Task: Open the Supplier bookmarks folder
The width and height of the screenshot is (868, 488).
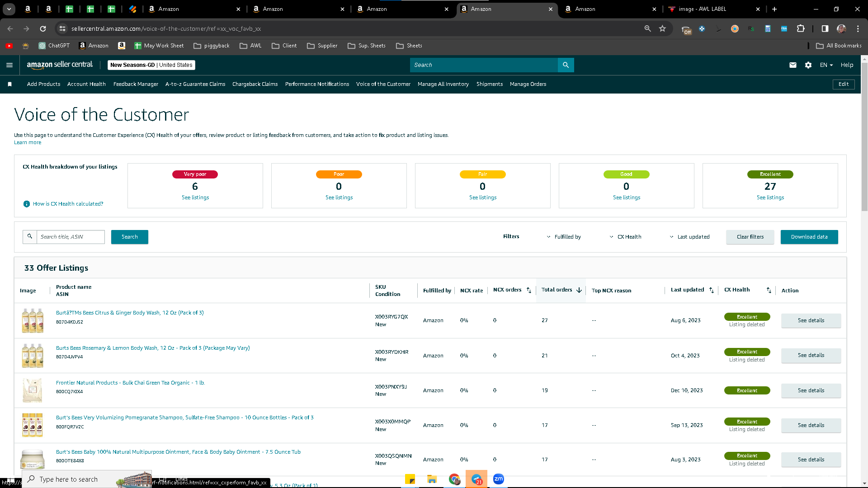Action: pyautogui.click(x=322, y=46)
